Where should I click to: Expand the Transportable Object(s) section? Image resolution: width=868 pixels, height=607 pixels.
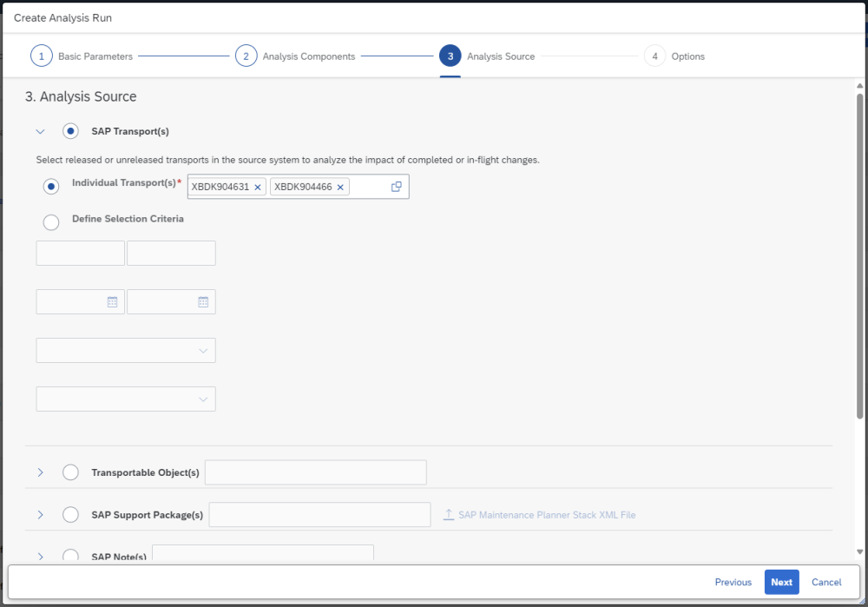tap(40, 472)
